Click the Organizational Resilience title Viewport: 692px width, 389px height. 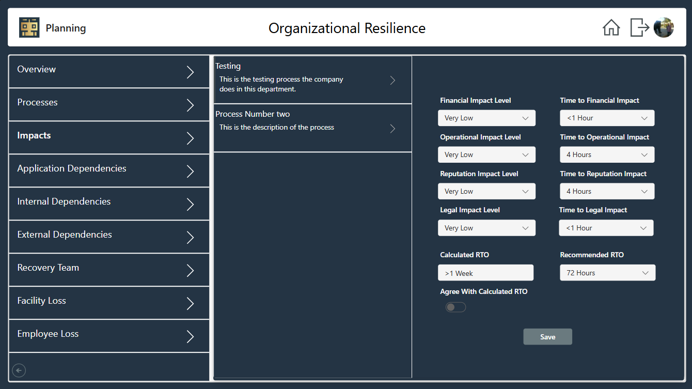pos(347,28)
